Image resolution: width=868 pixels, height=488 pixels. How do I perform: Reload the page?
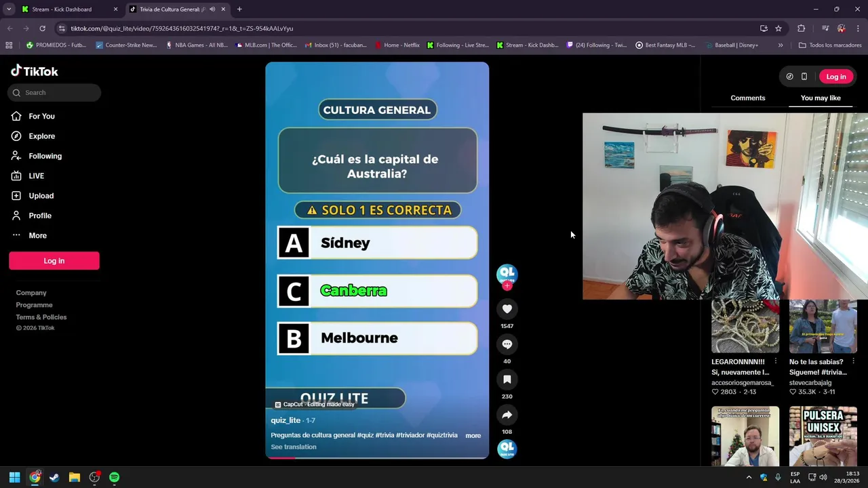(x=42, y=28)
